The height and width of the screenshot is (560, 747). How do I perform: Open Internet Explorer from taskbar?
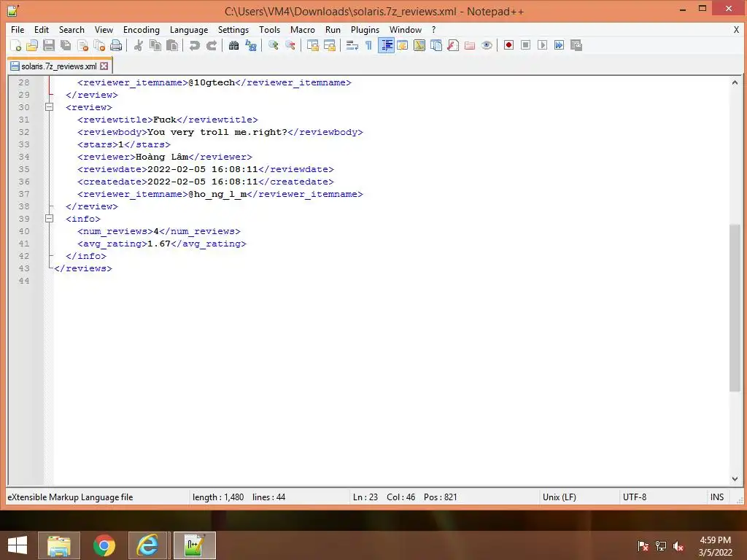[147, 545]
